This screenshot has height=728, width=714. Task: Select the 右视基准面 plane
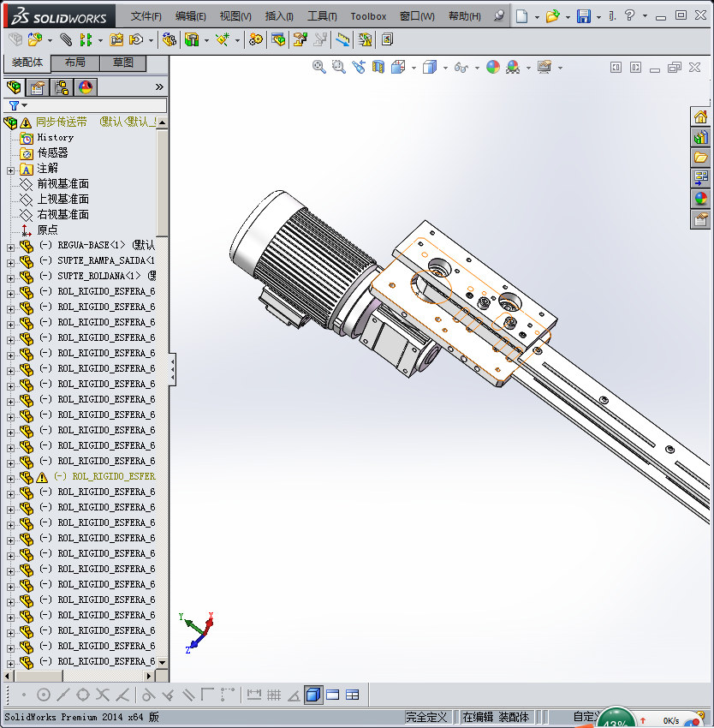point(63,214)
